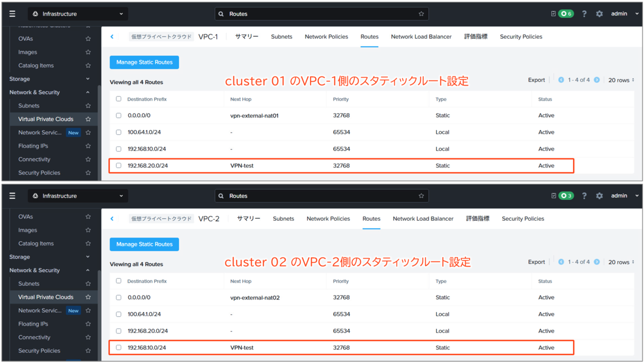Check 192.168.10.0/24 static route in VPC-2
Screen dimensions: 644x362
coord(119,347)
